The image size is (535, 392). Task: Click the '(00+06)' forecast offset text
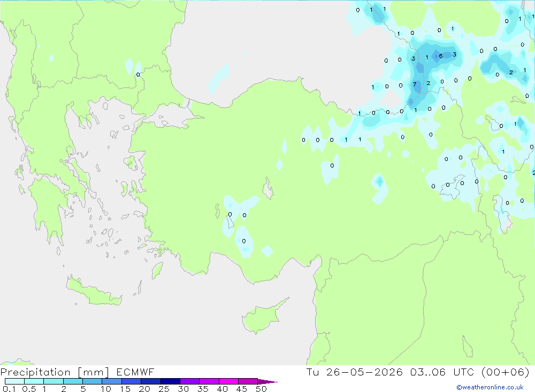[x=506, y=372]
